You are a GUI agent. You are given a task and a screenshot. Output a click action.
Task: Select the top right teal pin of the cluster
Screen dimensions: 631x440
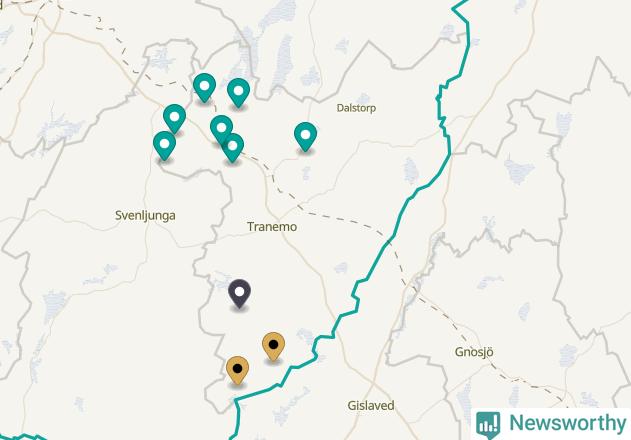pos(239,93)
